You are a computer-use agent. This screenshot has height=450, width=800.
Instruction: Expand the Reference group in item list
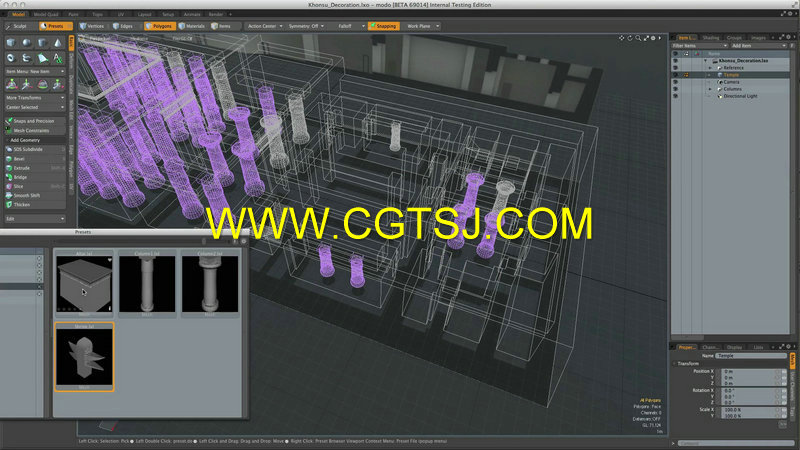(710, 68)
